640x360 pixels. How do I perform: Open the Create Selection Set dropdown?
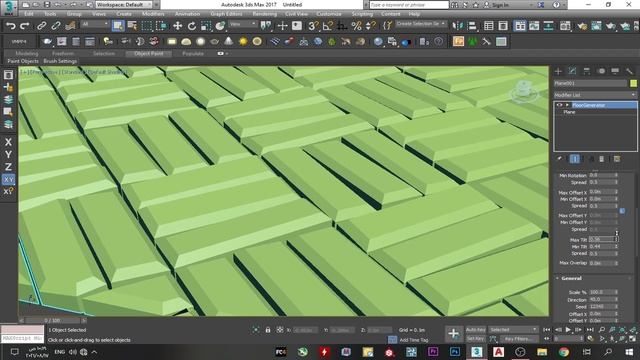click(x=421, y=24)
